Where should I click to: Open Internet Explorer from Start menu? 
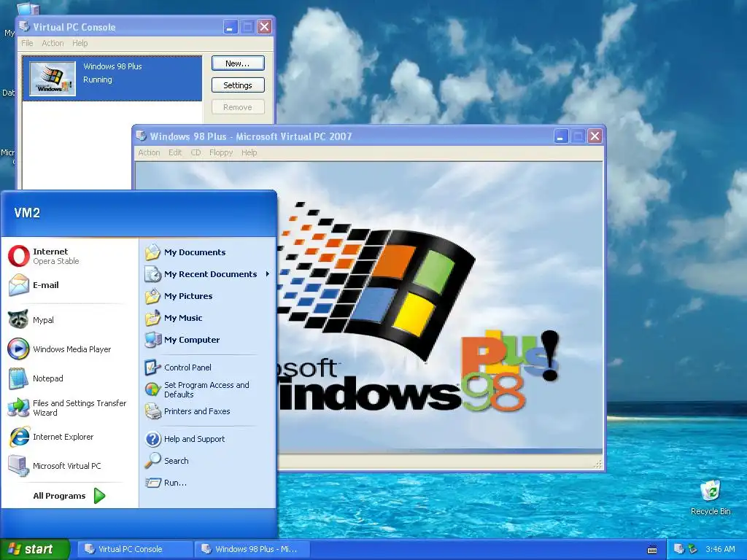69,437
